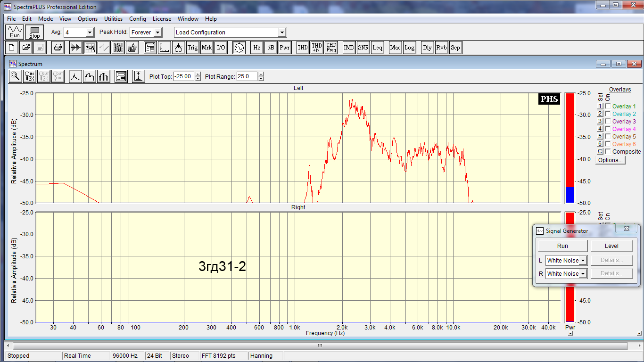
Task: Open the THD Freq utility button
Action: tap(331, 48)
